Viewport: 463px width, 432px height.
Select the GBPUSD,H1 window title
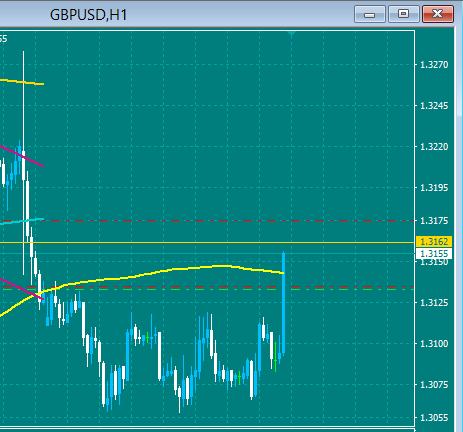tap(88, 15)
